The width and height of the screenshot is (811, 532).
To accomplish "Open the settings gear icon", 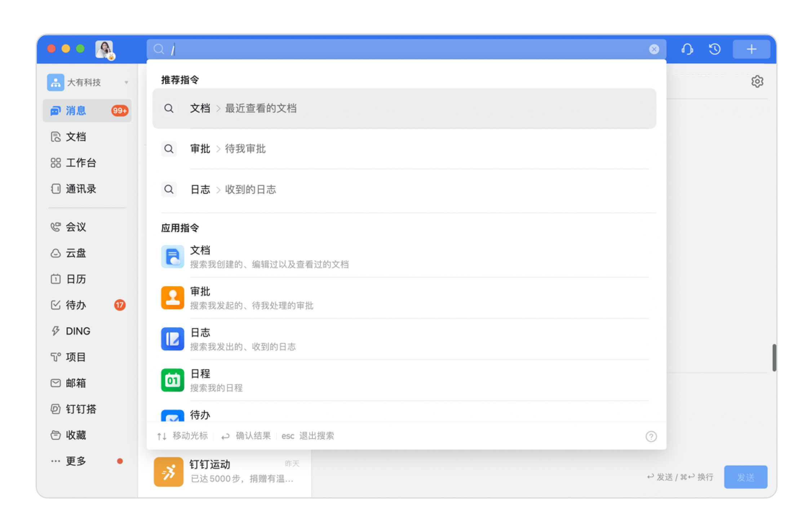I will click(757, 82).
